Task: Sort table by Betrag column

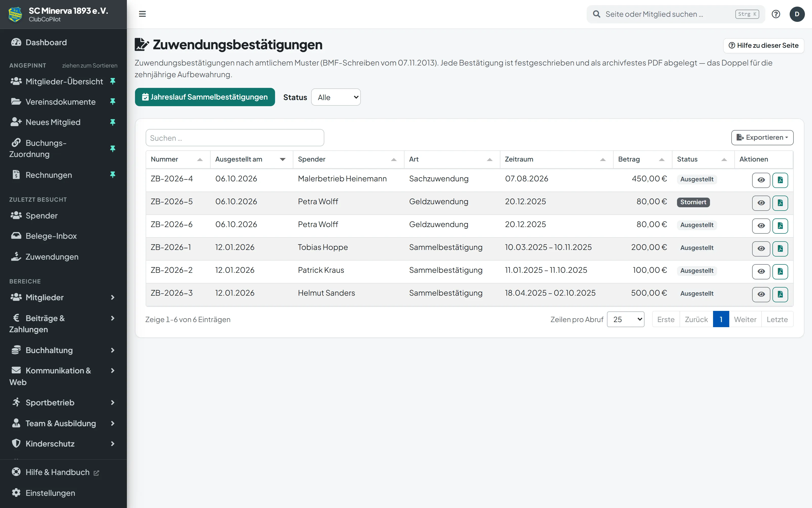Action: point(642,159)
